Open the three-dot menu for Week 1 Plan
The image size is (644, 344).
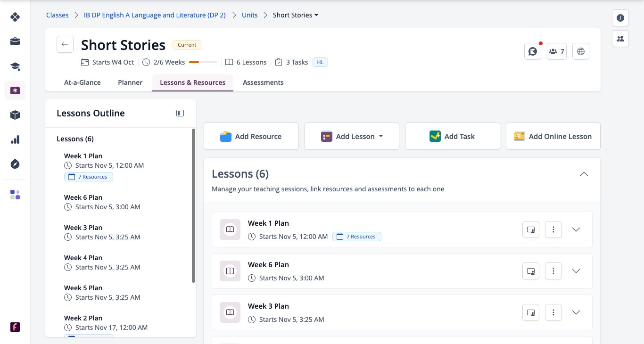pos(553,229)
